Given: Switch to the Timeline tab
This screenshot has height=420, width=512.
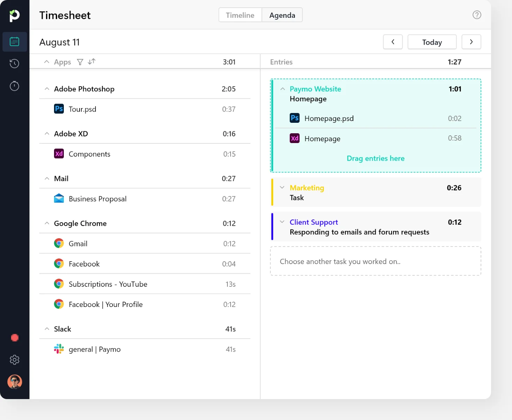Looking at the screenshot, I should [240, 15].
